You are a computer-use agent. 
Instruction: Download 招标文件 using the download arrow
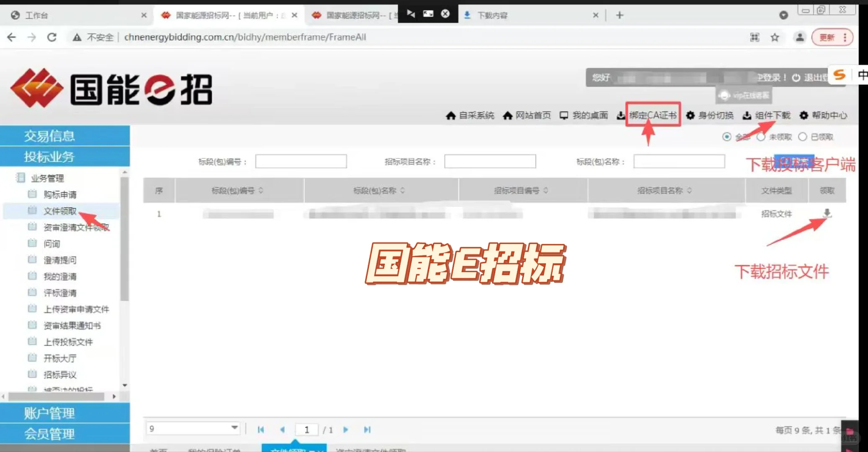tap(827, 214)
